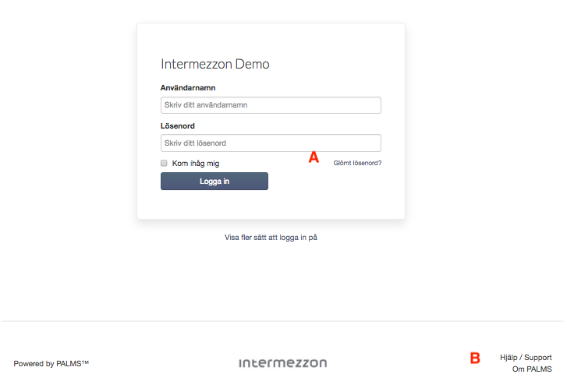The height and width of the screenshot is (392, 567).
Task: Open the Hjälp / Support link
Action: (x=526, y=357)
